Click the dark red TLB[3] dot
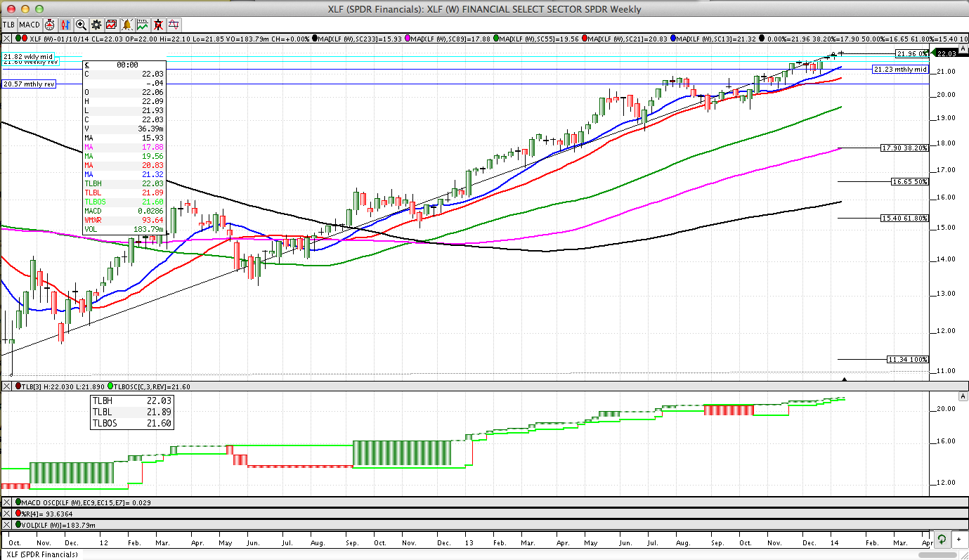Image resolution: width=969 pixels, height=560 pixels. [x=18, y=386]
